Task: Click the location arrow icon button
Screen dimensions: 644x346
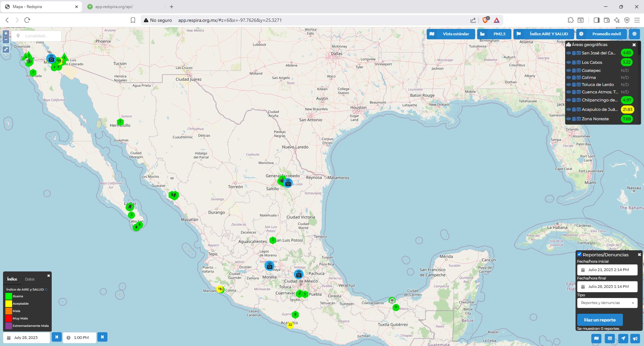Action: click(623, 338)
